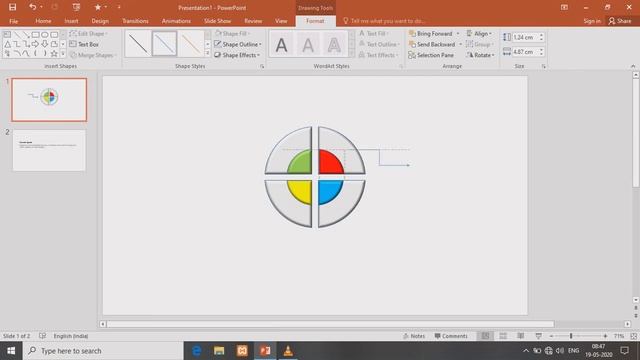Open the Size dialog launcher
Image resolution: width=640 pixels, height=360 pixels.
(x=544, y=66)
